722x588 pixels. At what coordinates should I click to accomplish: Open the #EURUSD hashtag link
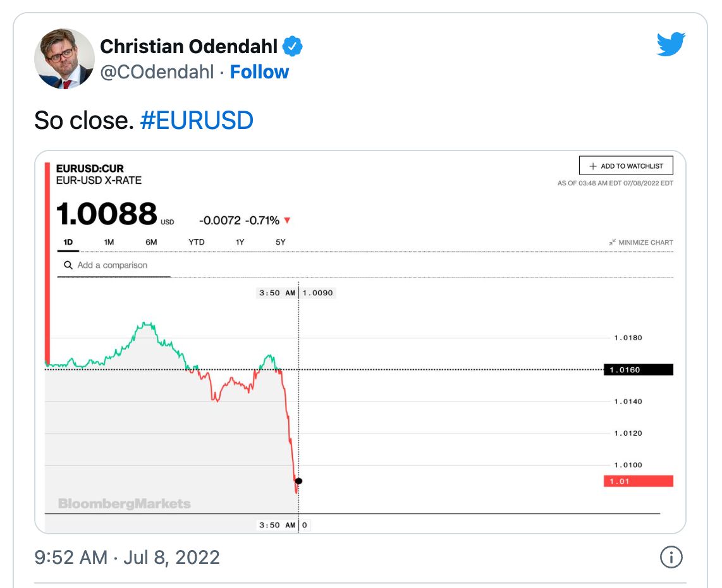(197, 121)
